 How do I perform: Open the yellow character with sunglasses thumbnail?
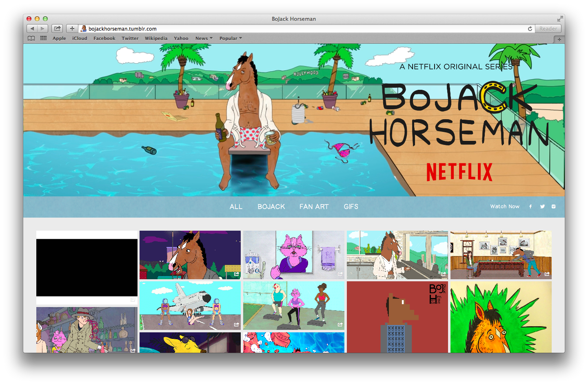pyautogui.click(x=190, y=343)
